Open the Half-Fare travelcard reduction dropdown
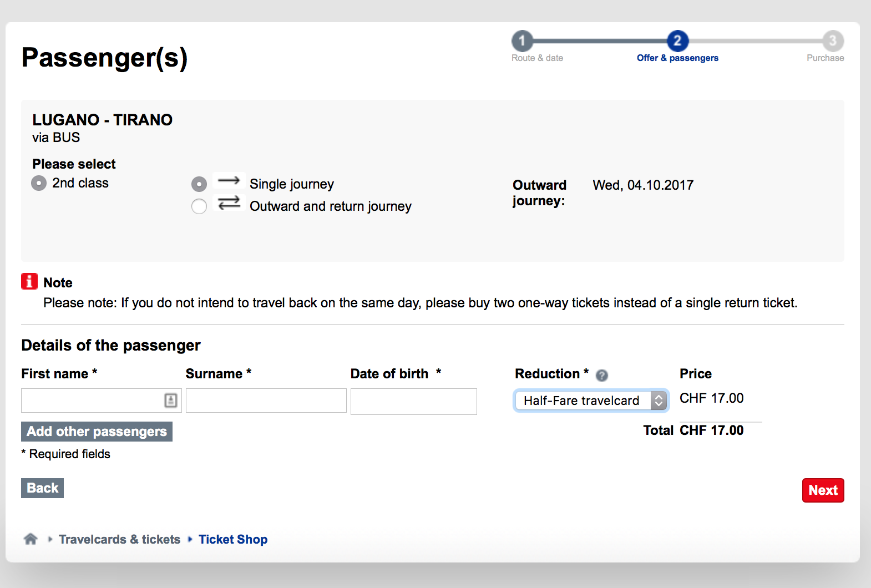 [x=591, y=401]
